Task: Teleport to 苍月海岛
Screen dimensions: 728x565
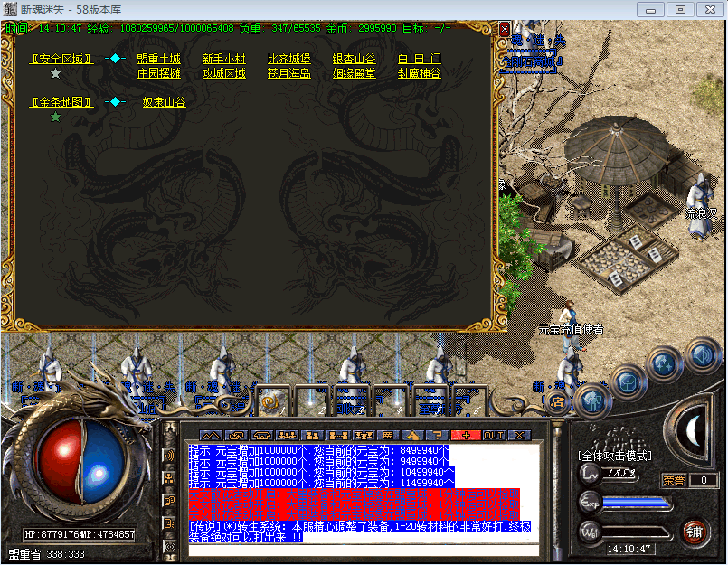Action: (x=288, y=73)
